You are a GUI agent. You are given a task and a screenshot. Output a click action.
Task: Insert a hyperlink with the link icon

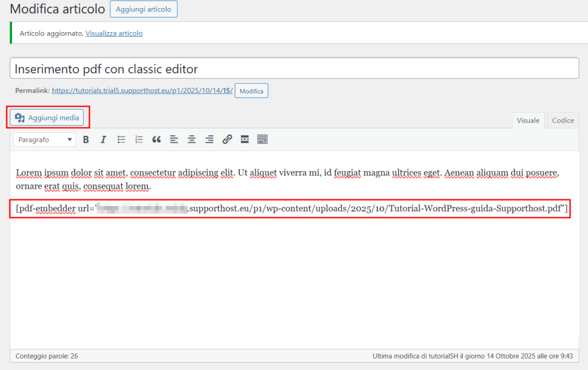click(x=227, y=139)
